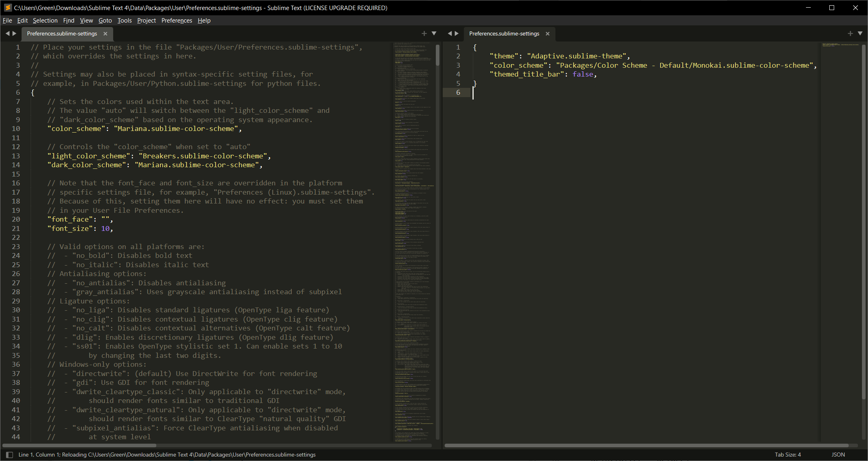Open the Selection menu
Screen dimensions: 868x461
coord(45,20)
